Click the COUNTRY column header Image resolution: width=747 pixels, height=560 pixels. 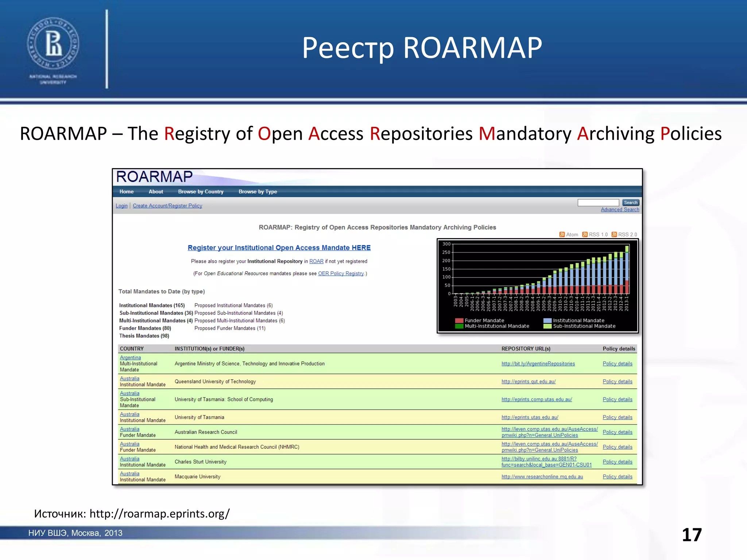(x=132, y=349)
